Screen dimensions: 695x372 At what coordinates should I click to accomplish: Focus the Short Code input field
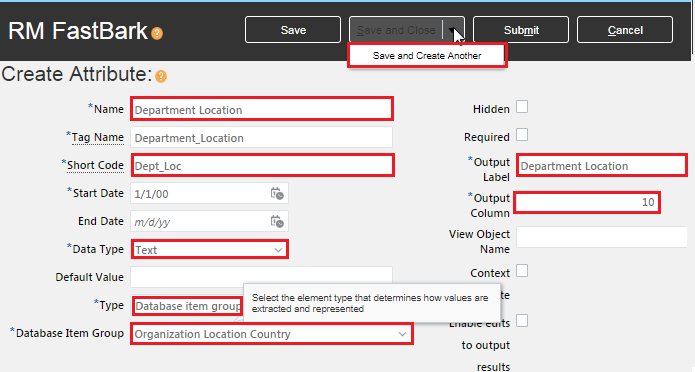(262, 165)
